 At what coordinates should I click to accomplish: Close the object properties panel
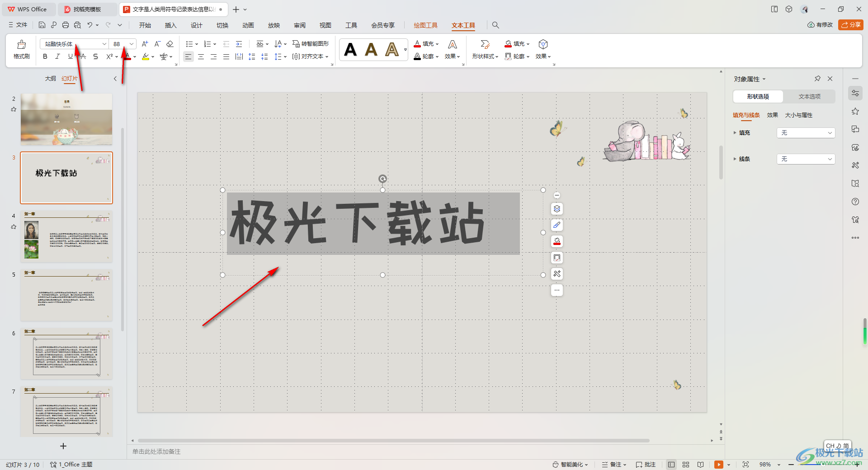coord(830,79)
